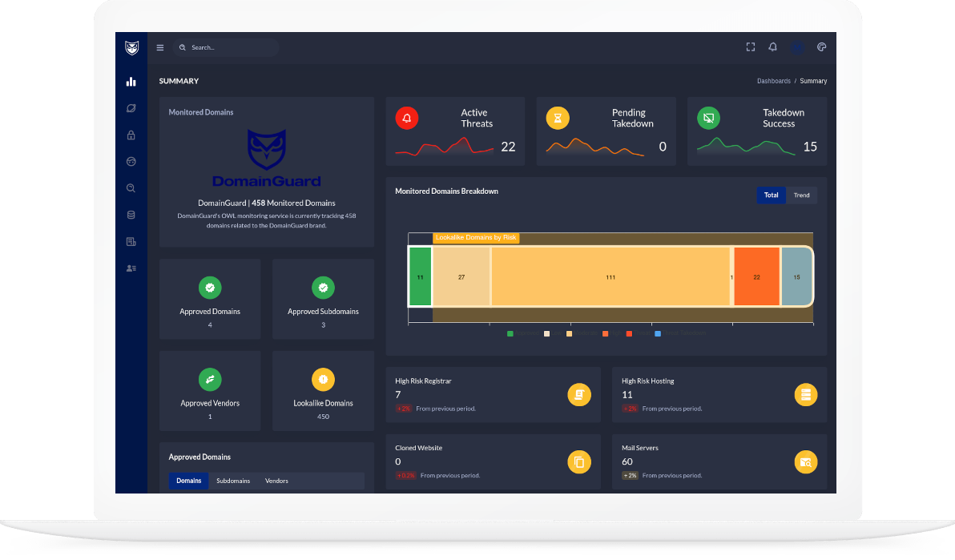Screen dimensions: 955x560
Task: Click the Lookalike Domains warning icon
Action: (x=324, y=380)
